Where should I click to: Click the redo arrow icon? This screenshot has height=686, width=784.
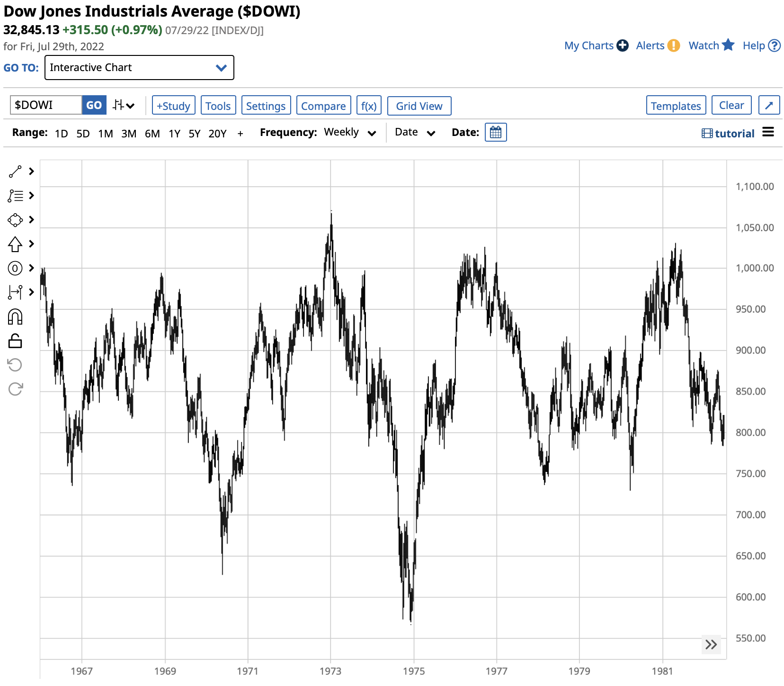click(15, 389)
